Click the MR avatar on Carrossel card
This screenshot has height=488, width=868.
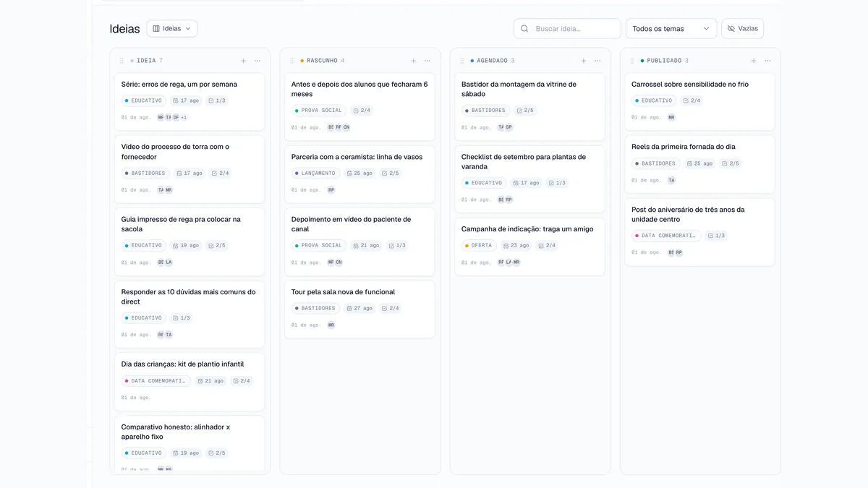671,117
